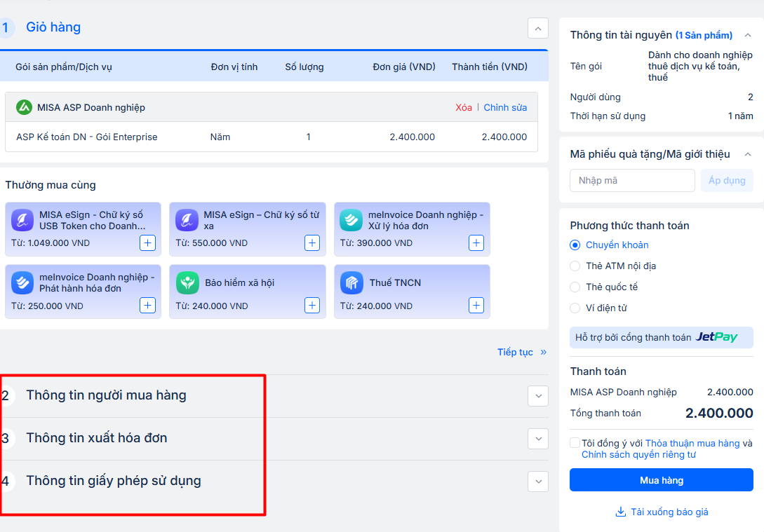
Task: Add MISA eSign USB Token product to cart
Action: [x=147, y=243]
